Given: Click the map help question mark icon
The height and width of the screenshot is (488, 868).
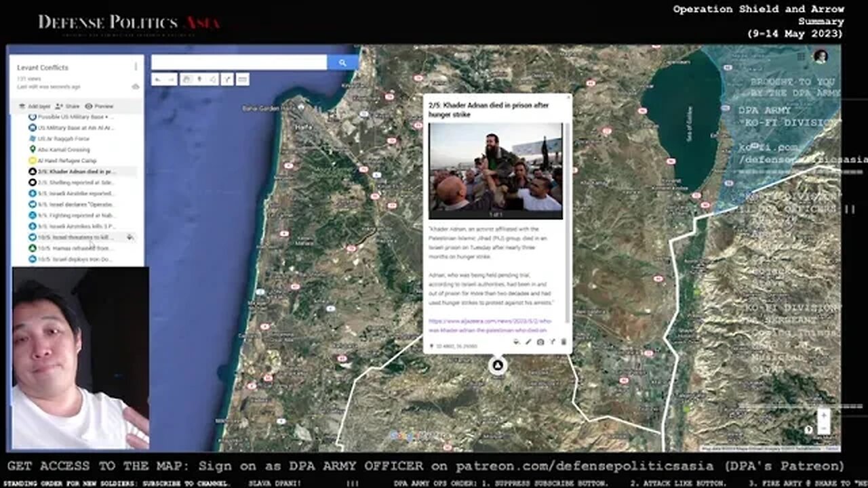Looking at the screenshot, I should point(809,430).
